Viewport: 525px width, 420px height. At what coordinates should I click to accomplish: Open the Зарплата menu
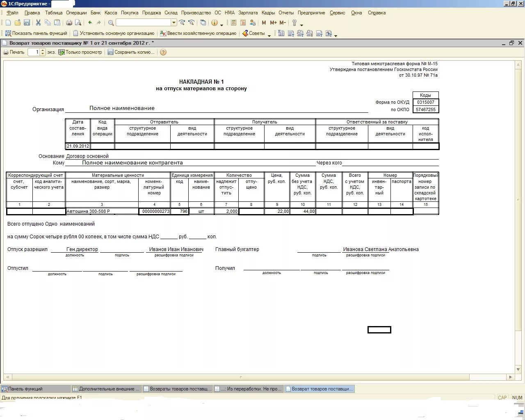(248, 13)
